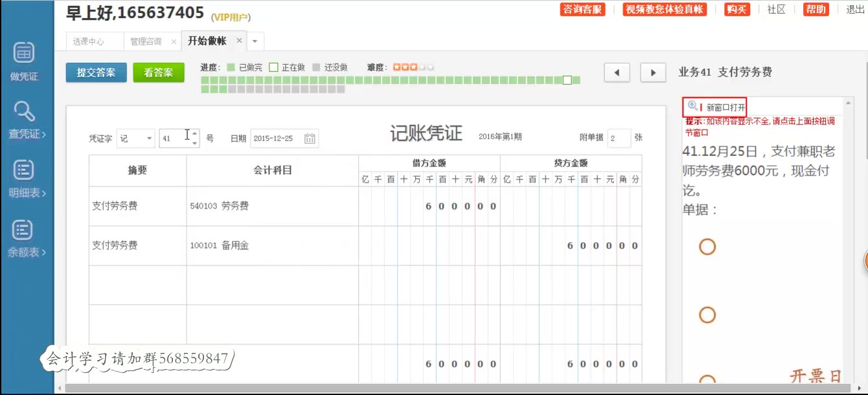
Task: Switch to the 管理咨询 tab
Action: point(147,40)
